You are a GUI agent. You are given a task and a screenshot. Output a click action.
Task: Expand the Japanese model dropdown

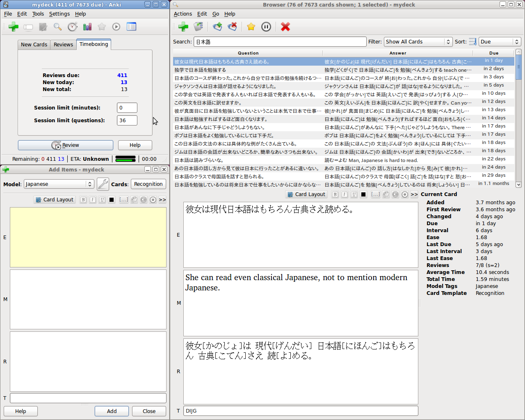59,184
